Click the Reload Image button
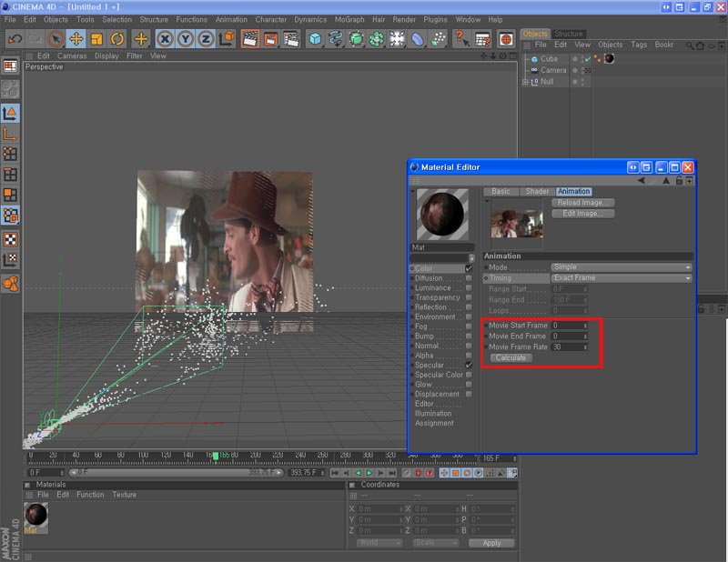 tap(583, 203)
